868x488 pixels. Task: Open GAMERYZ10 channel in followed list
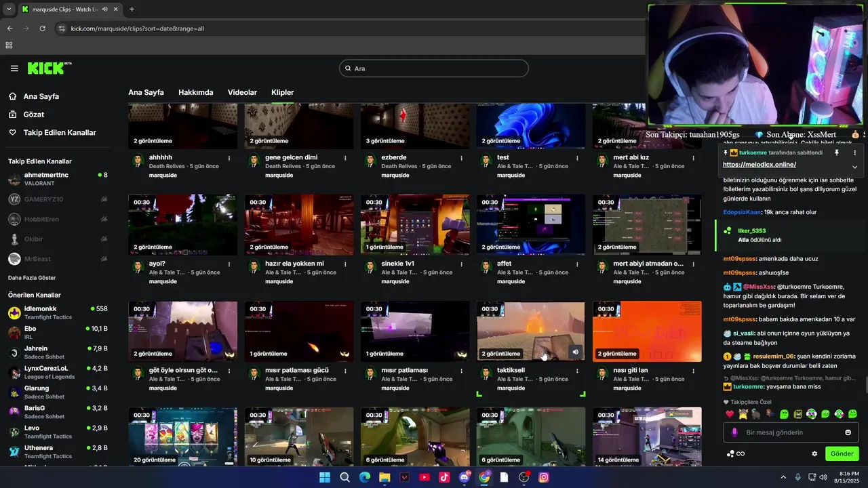[x=58, y=199]
